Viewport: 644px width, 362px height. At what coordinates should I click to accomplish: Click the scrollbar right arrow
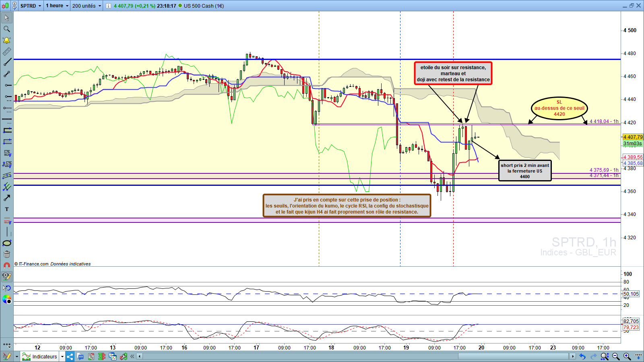(x=573, y=356)
